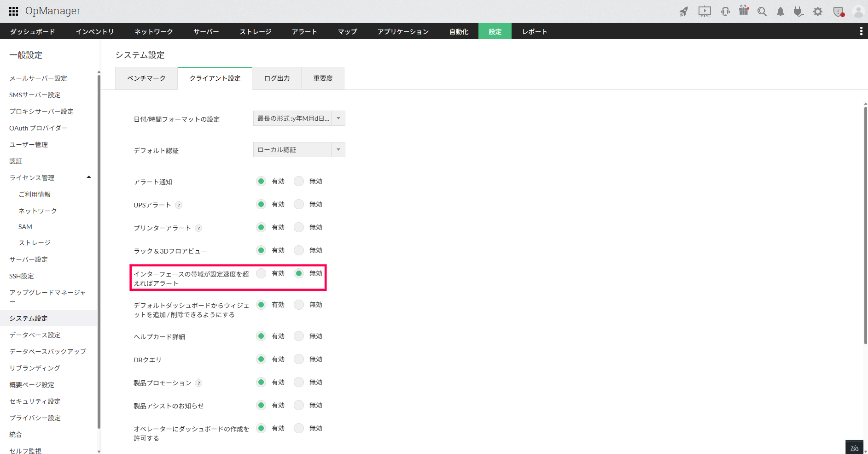The height and width of the screenshot is (454, 868).
Task: Click the main content vertical scrollbar
Action: coord(866,226)
